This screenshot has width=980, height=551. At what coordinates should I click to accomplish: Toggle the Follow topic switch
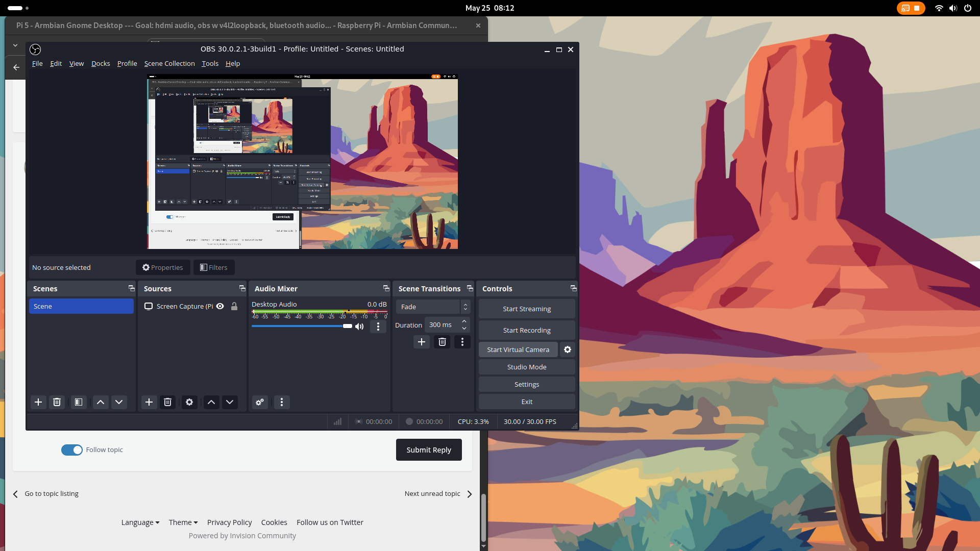72,449
